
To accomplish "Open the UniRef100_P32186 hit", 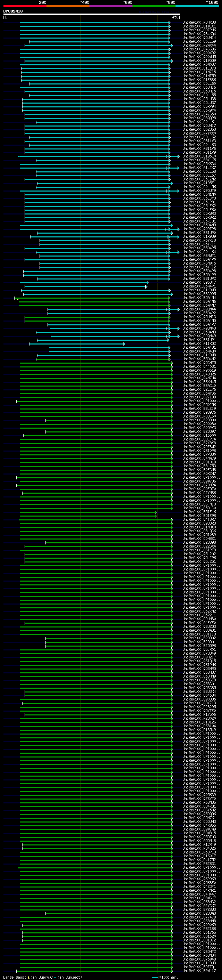I will (199, 929).
